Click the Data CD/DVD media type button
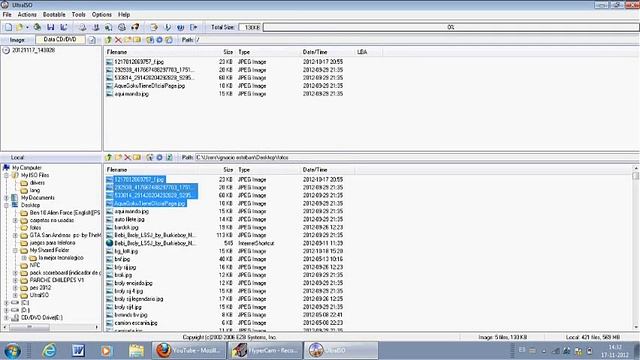Viewport: 640px width, 360px height. (x=60, y=40)
